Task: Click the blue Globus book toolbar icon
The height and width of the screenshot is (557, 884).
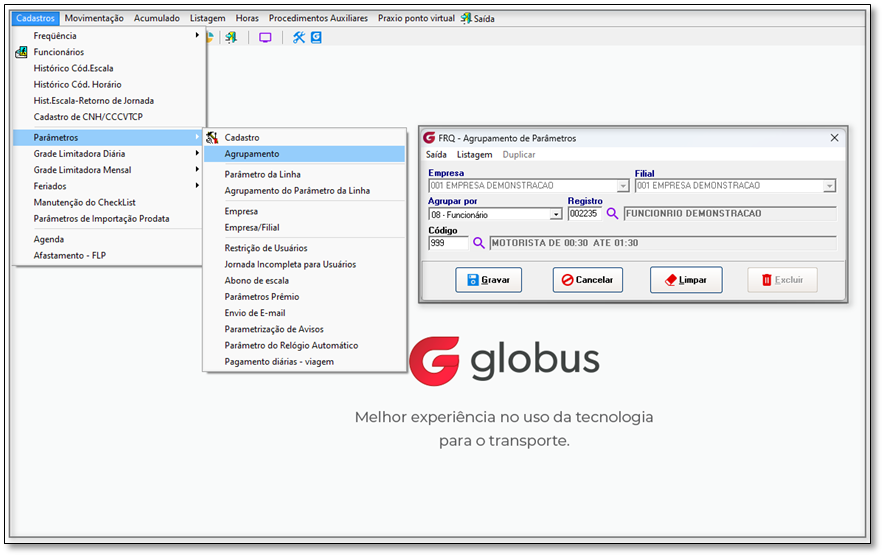Action: (x=316, y=38)
